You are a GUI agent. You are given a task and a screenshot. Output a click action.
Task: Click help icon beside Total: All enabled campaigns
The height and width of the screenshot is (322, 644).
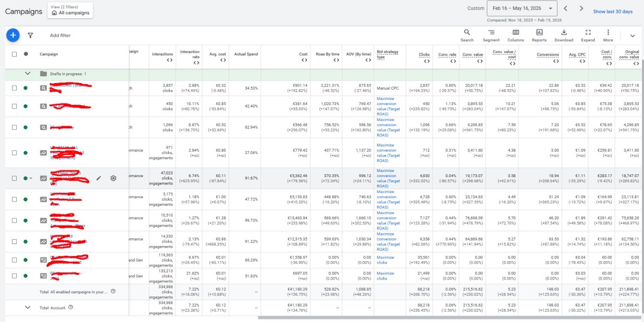[x=113, y=292]
